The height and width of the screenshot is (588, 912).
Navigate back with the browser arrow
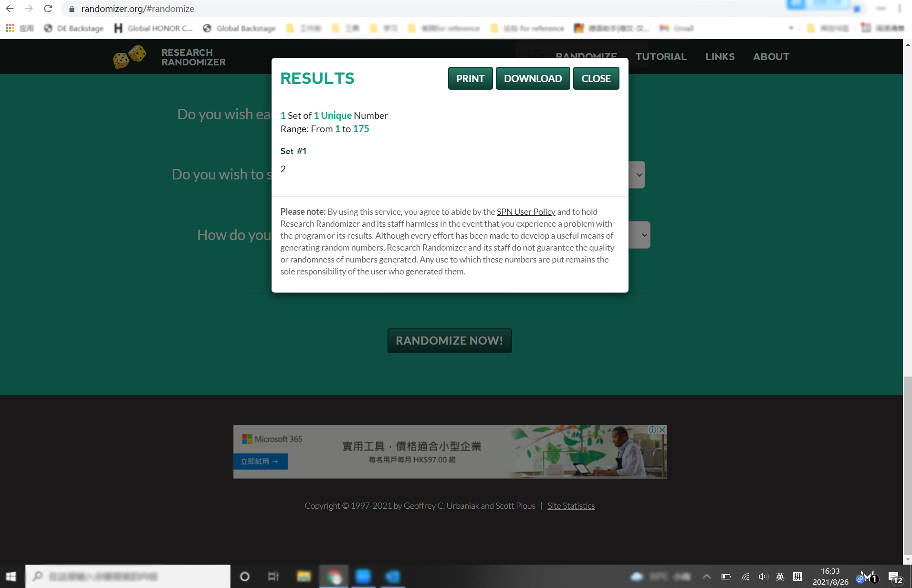[x=10, y=9]
